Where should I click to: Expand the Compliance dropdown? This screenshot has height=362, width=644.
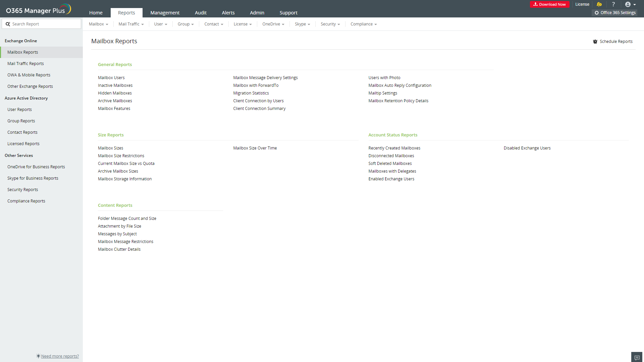coord(363,24)
